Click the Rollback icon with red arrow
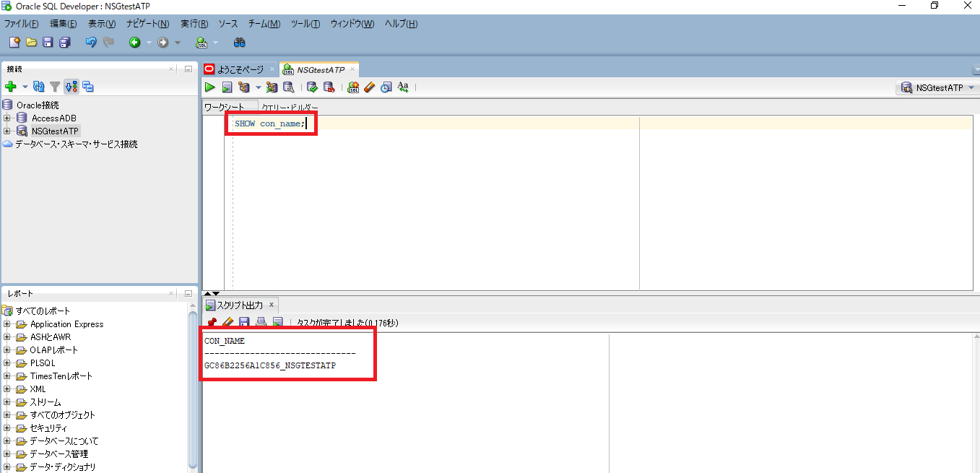 (329, 87)
